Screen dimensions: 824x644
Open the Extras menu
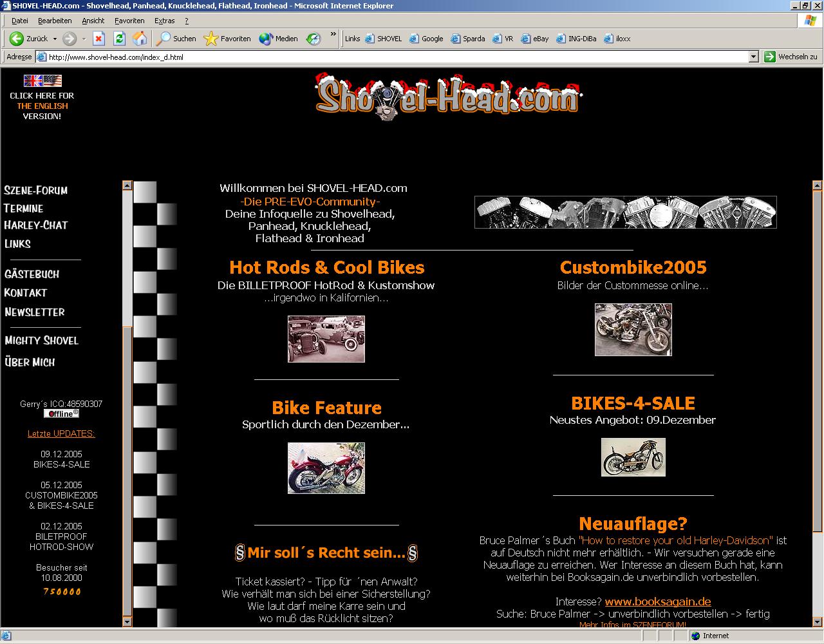[x=164, y=21]
